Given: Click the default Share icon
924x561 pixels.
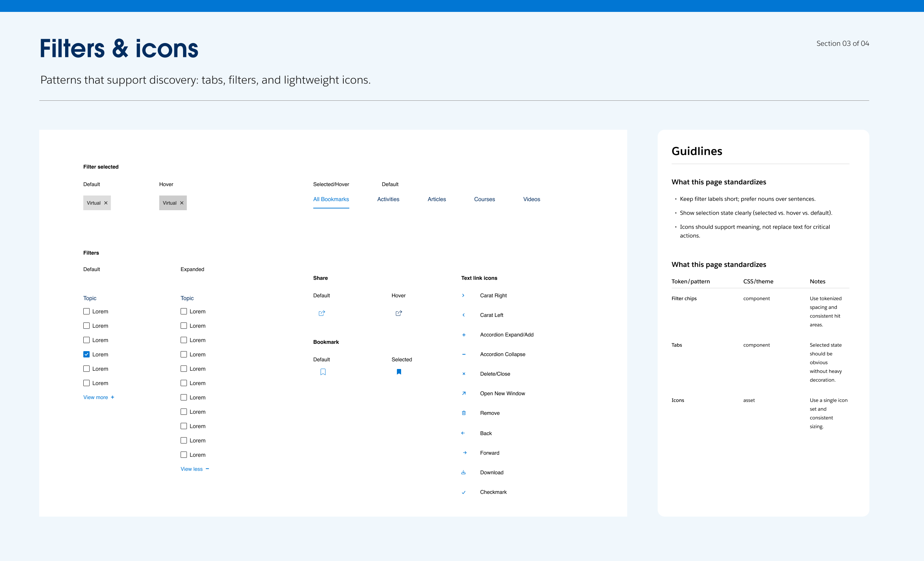Looking at the screenshot, I should 321,313.
